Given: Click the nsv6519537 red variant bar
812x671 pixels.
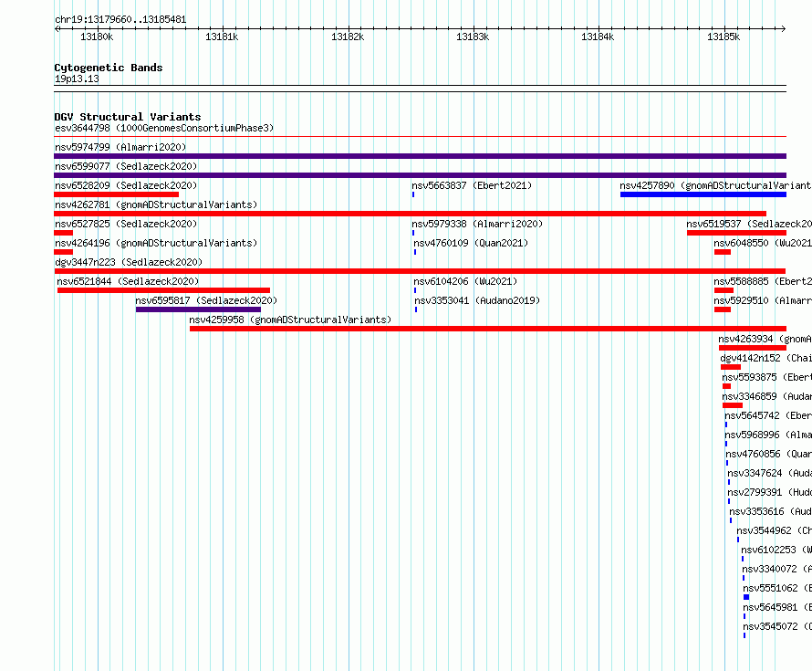Looking at the screenshot, I should (x=736, y=233).
